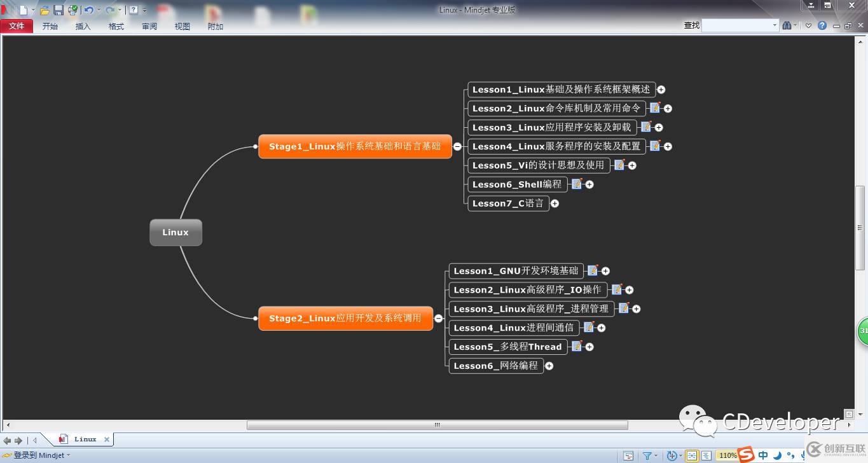Select the central Linux topic
The width and height of the screenshot is (868, 463).
[x=176, y=232]
